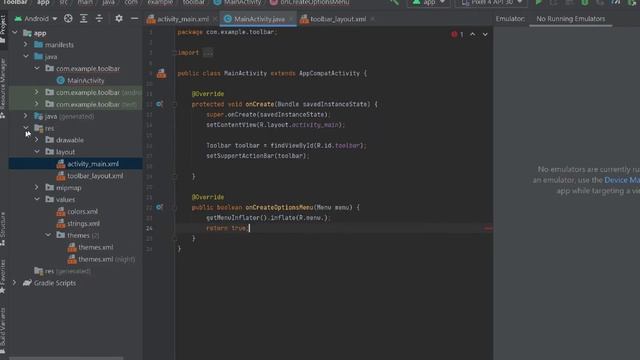The image size is (640, 360).
Task: Select opened file in Project view
Action: click(68, 19)
